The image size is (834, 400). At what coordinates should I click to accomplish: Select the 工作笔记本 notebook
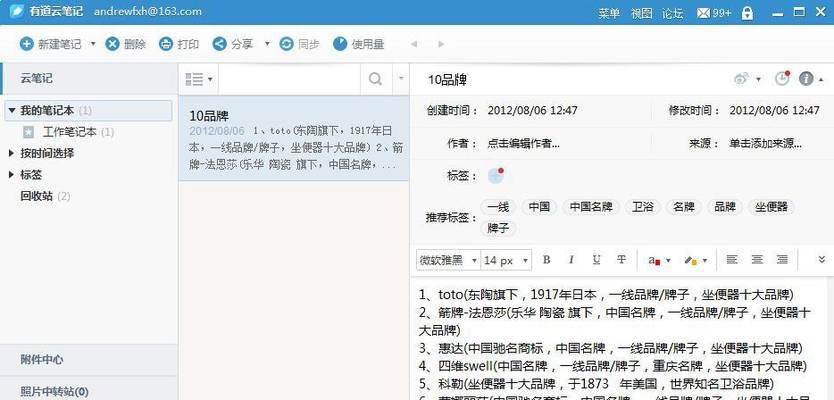69,132
